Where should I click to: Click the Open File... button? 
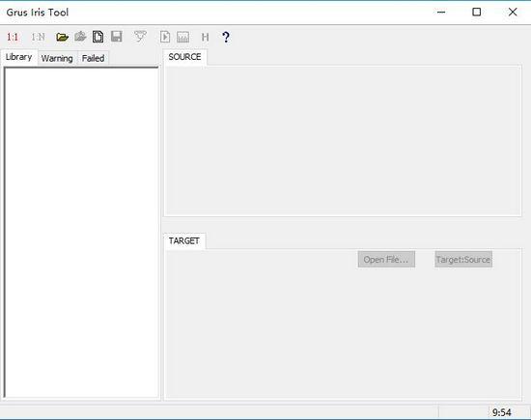386,260
